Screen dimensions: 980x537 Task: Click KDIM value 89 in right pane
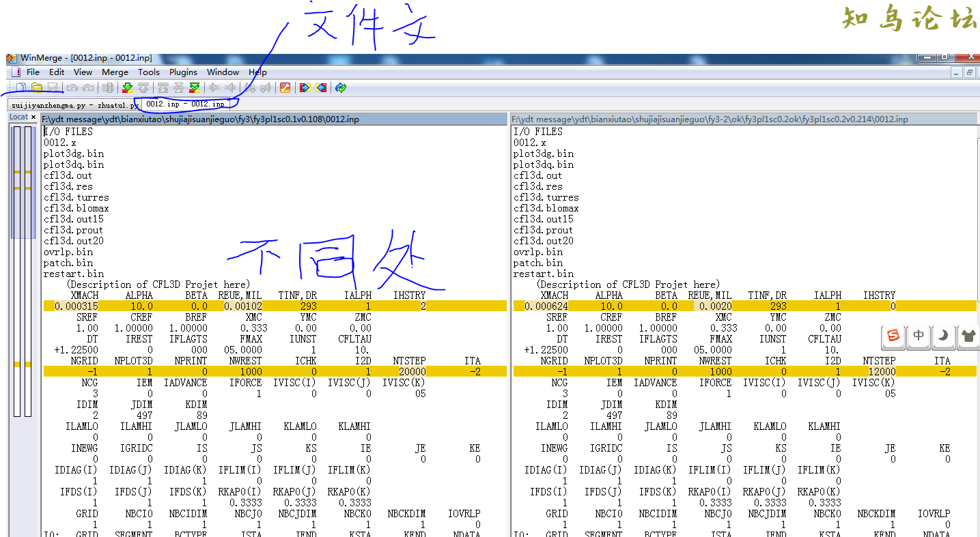(672, 416)
